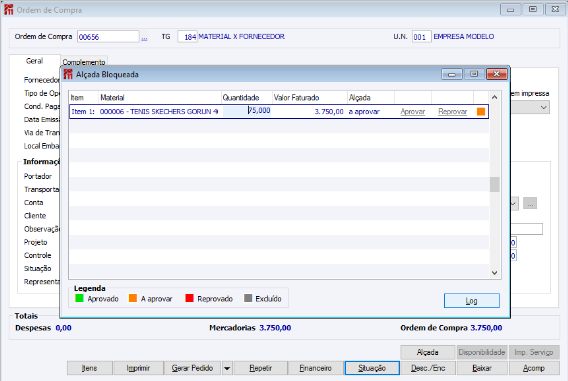Click the Material column header

coord(159,97)
